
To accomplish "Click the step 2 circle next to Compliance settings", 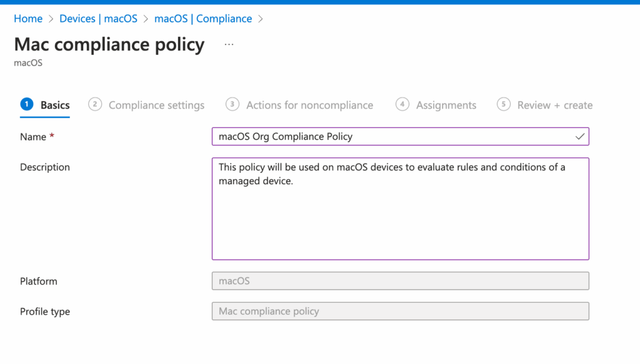I will pos(95,105).
